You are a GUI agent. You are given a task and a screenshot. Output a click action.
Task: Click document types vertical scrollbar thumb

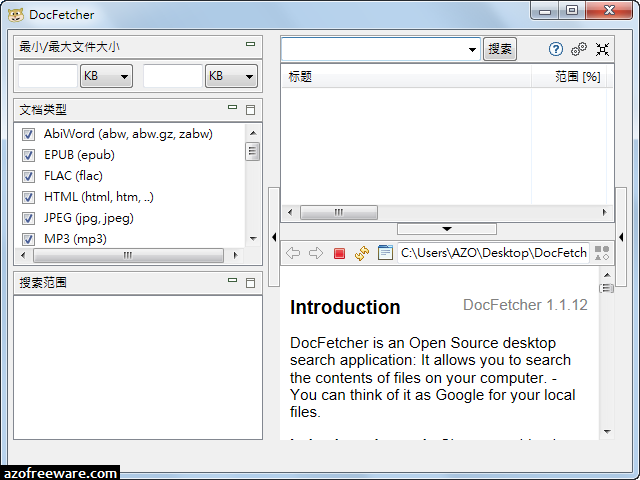[x=253, y=151]
